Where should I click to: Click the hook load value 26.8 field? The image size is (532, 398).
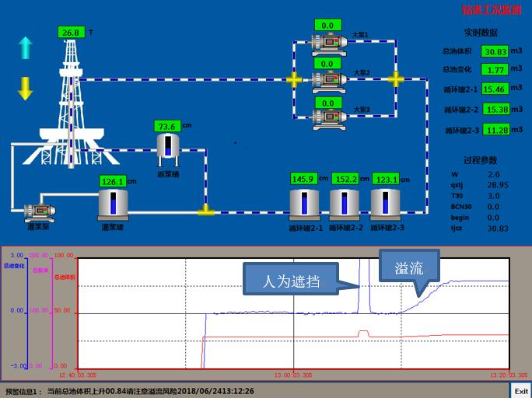[x=71, y=33]
